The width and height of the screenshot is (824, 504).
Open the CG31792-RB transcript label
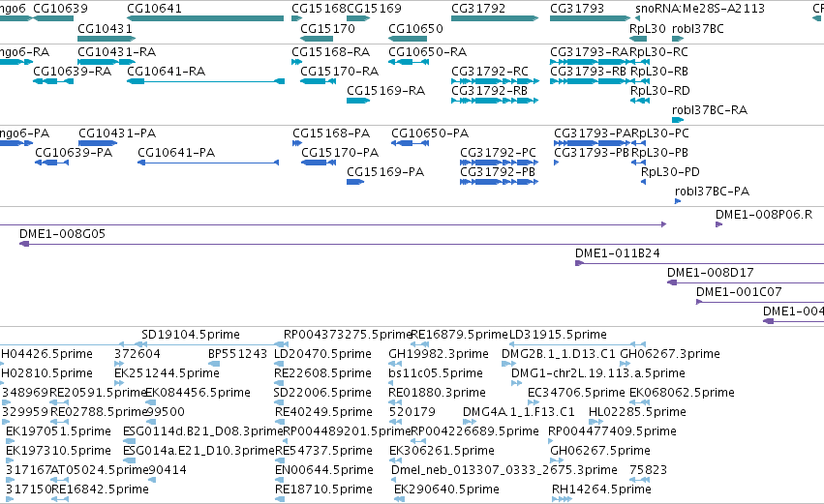489,91
